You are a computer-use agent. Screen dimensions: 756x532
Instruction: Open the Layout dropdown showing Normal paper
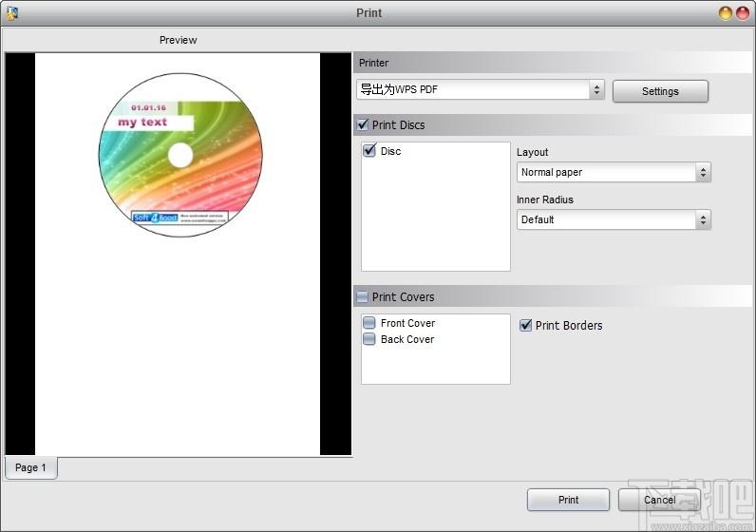(x=614, y=172)
